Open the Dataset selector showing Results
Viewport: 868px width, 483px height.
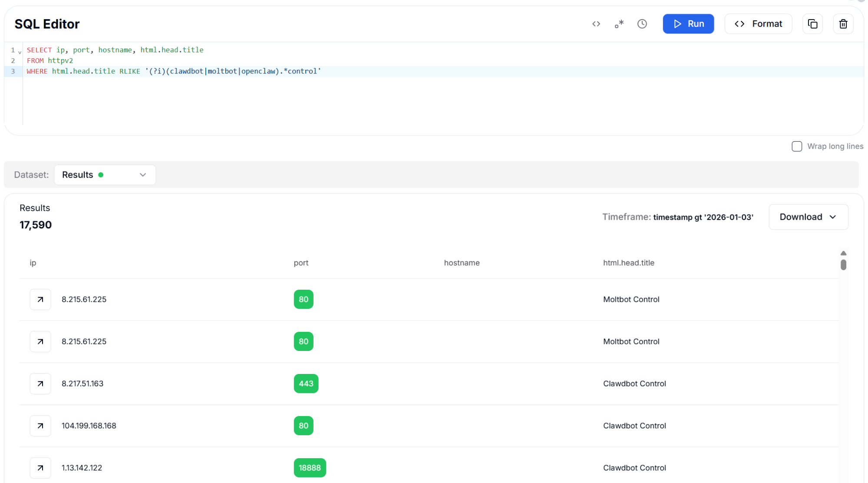coord(105,175)
